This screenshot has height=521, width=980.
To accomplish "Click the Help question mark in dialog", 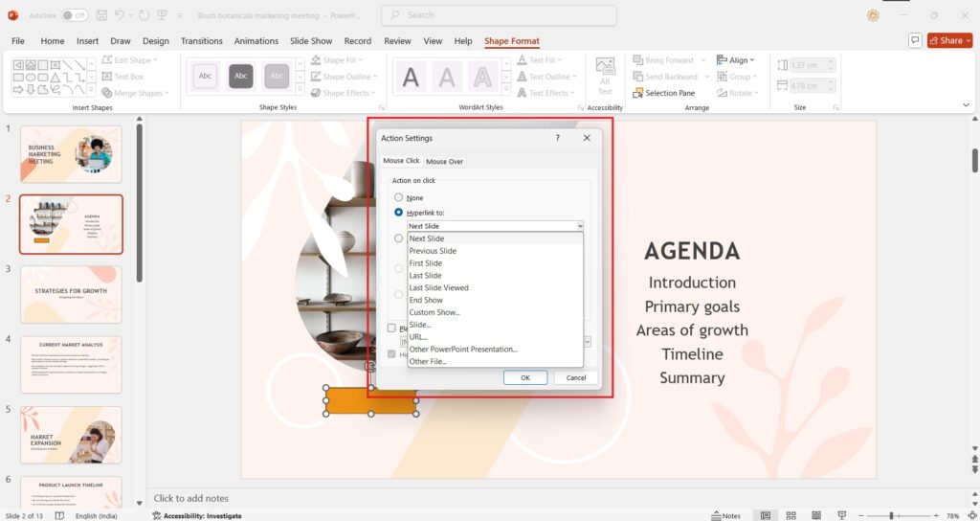I will coord(558,138).
